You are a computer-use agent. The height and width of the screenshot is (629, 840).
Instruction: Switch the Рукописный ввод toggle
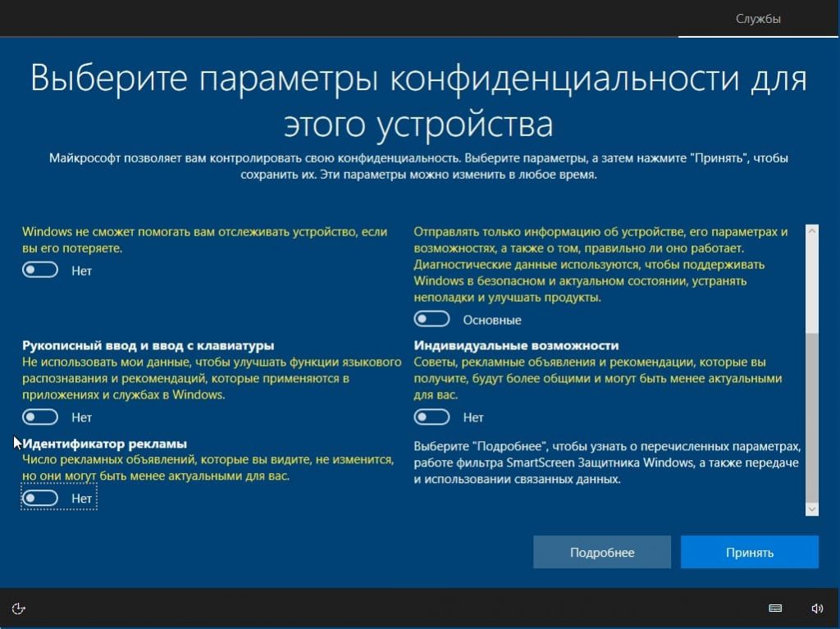pyautogui.click(x=40, y=417)
